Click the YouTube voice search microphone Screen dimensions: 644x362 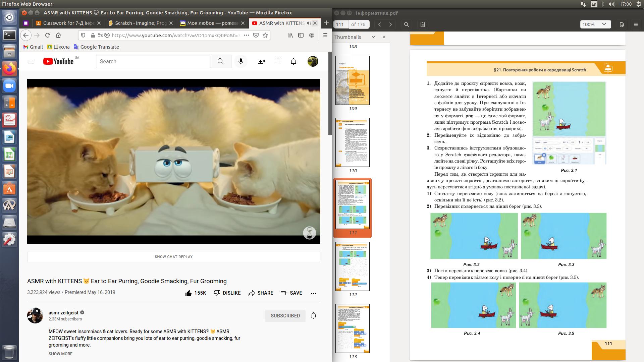tap(240, 61)
